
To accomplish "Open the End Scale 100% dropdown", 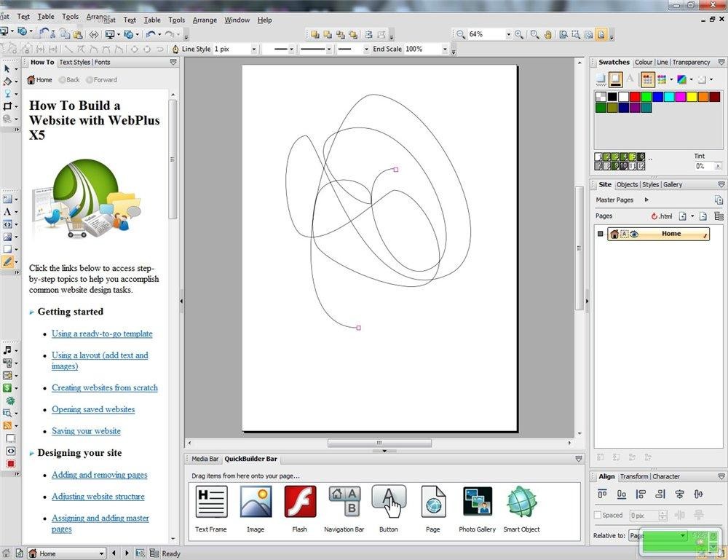I will (x=445, y=49).
